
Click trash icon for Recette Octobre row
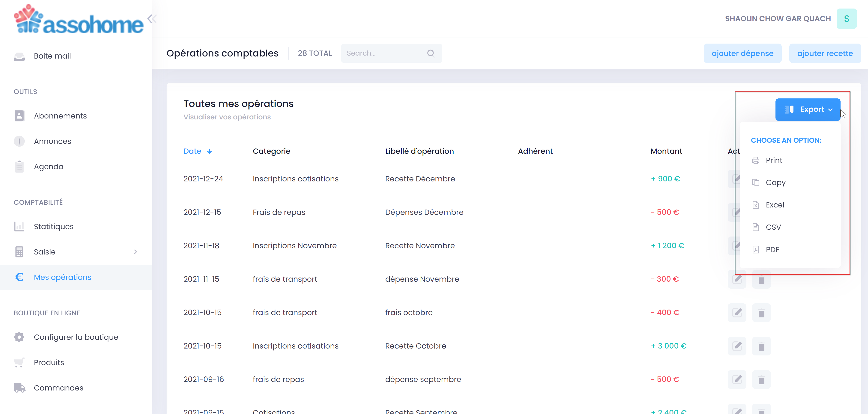pos(761,346)
